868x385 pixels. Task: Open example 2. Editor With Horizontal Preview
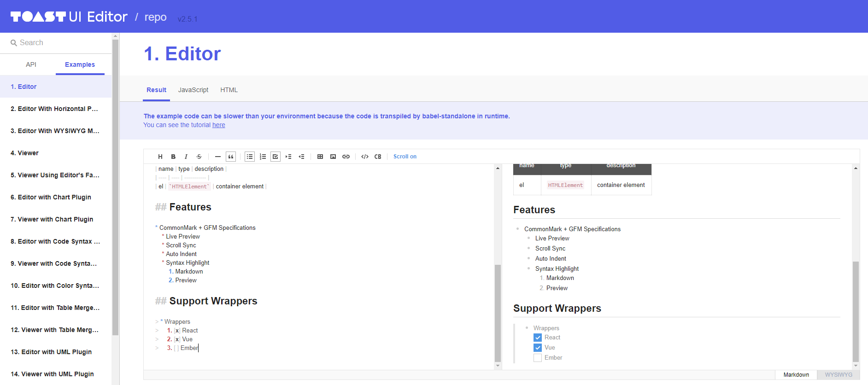tap(56, 109)
